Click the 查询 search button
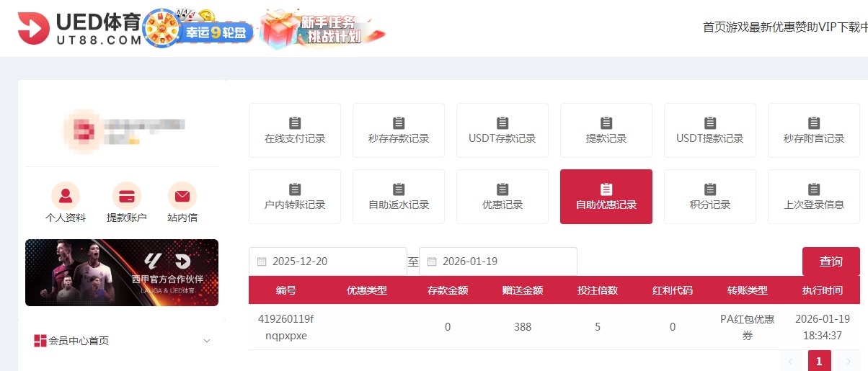The height and width of the screenshot is (371, 868). 831,262
